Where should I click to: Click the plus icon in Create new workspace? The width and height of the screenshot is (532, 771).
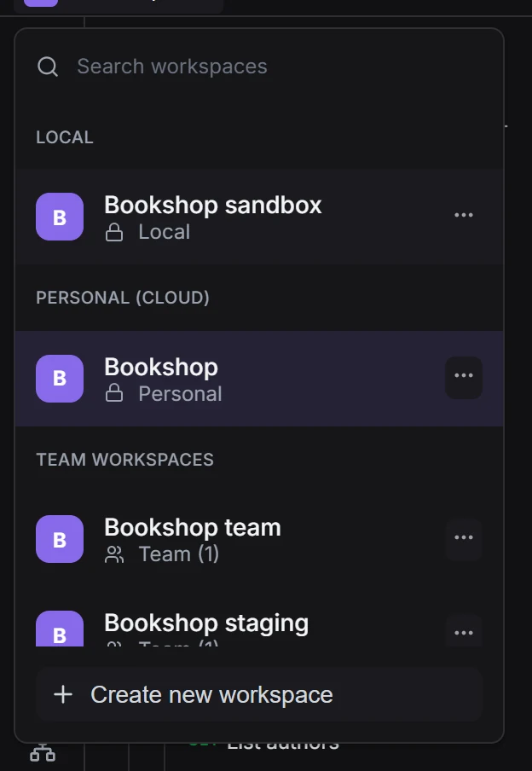63,695
